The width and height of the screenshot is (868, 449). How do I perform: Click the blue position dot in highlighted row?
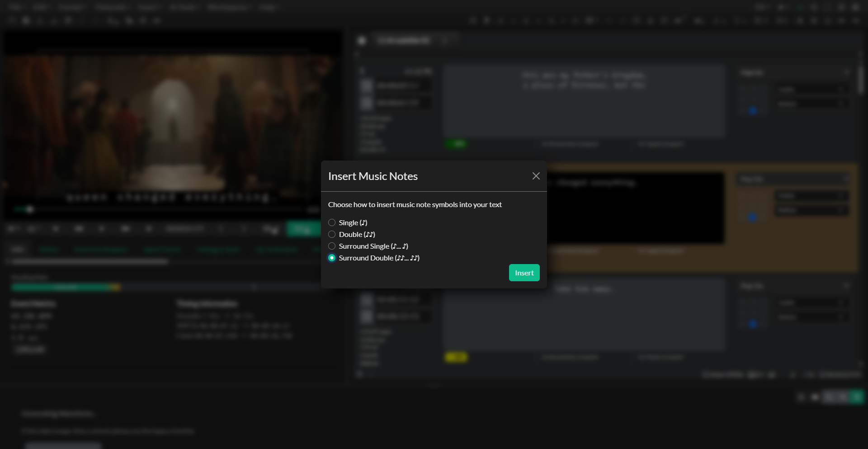[x=753, y=217]
